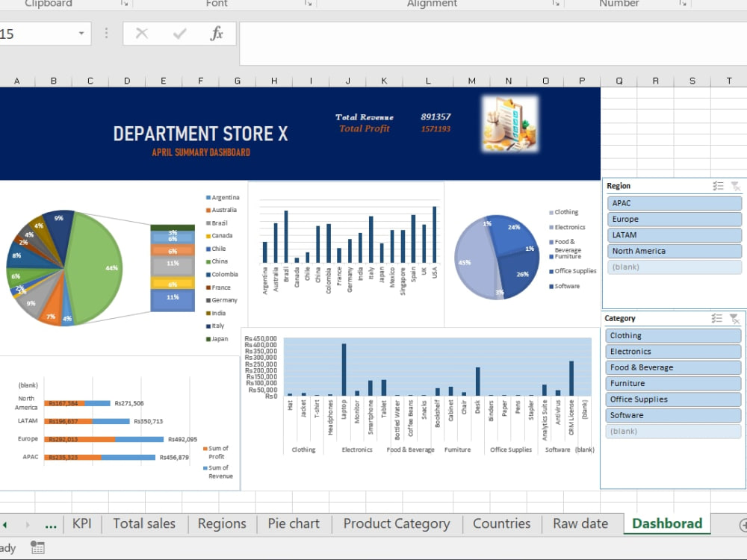
Task: Open Number group dialog launcher
Action: 683,3
